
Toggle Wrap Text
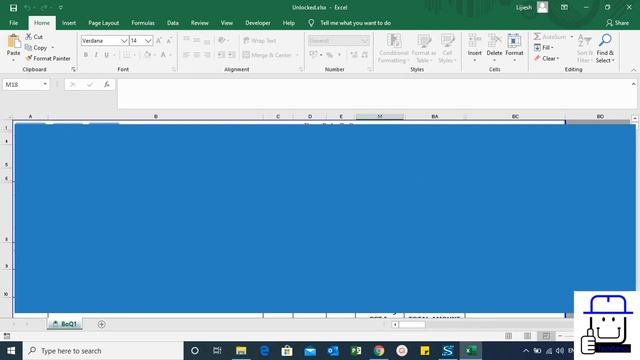click(x=260, y=40)
